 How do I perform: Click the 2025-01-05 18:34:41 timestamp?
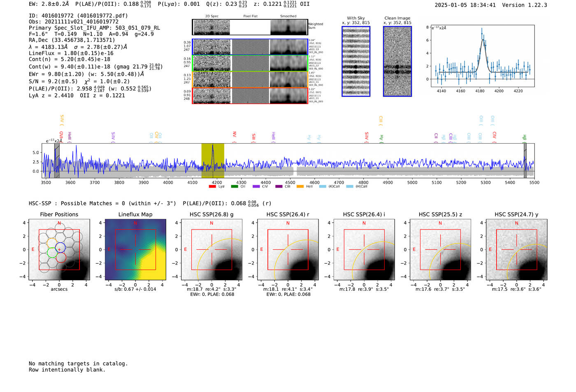click(465, 5)
